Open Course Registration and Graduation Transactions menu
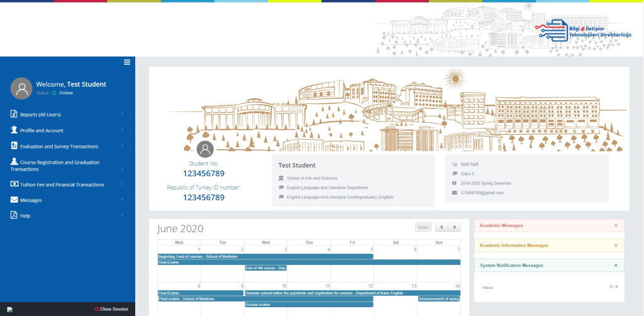Screen dimensions: 644x316 63,166
